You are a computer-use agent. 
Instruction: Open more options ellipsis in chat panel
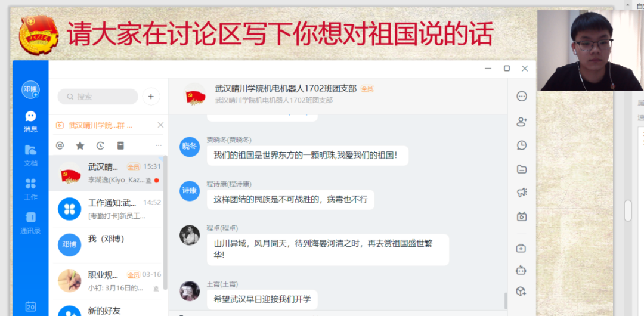pos(522,97)
